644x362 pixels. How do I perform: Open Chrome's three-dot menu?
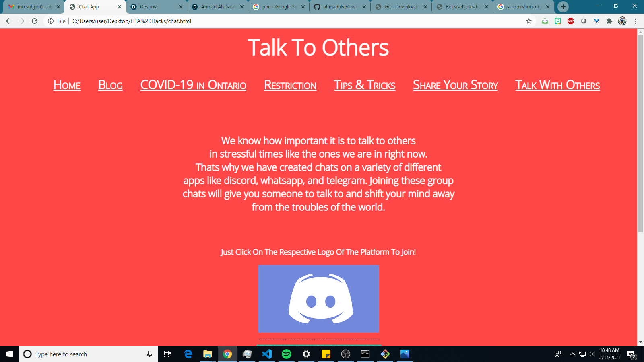(x=636, y=21)
